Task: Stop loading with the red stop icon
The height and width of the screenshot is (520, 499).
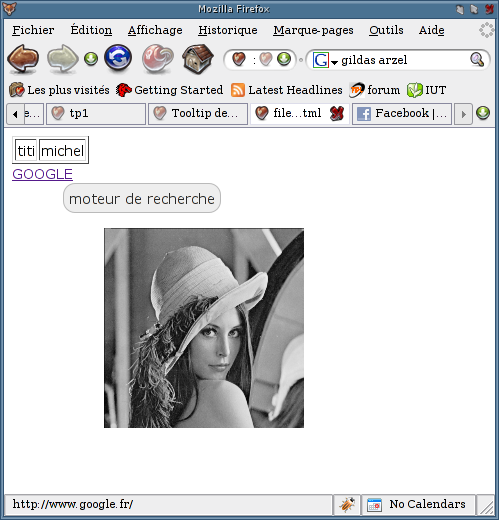Action: 158,59
